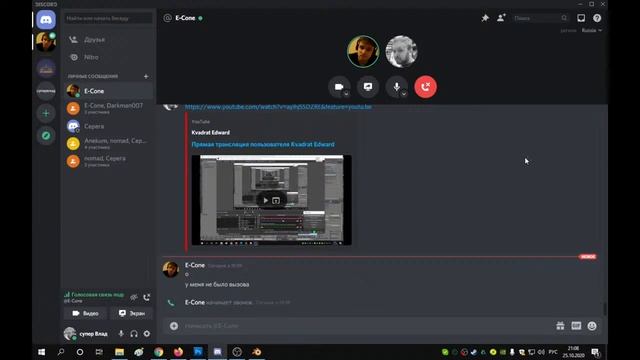
Task: Open Windows Start menu
Action: [x=42, y=352]
